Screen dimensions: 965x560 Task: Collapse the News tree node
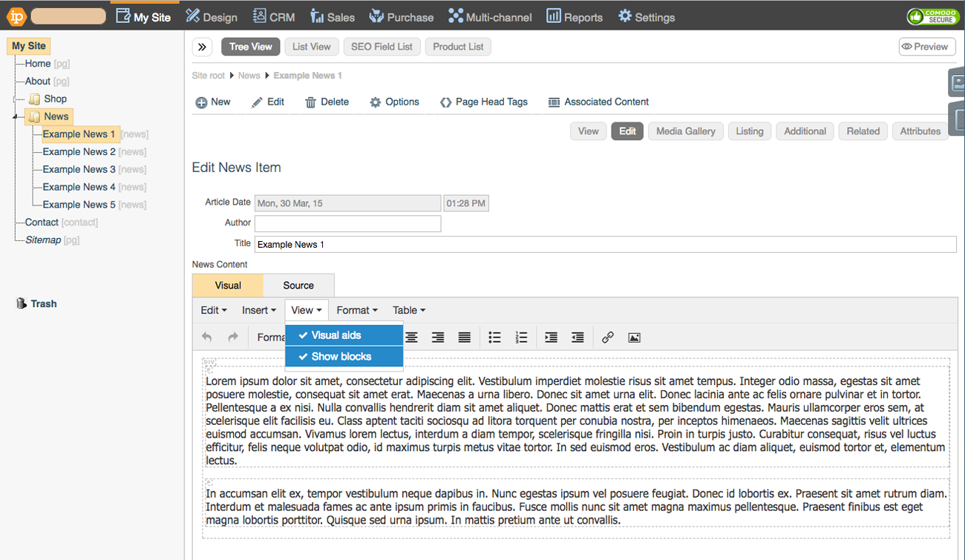point(16,117)
